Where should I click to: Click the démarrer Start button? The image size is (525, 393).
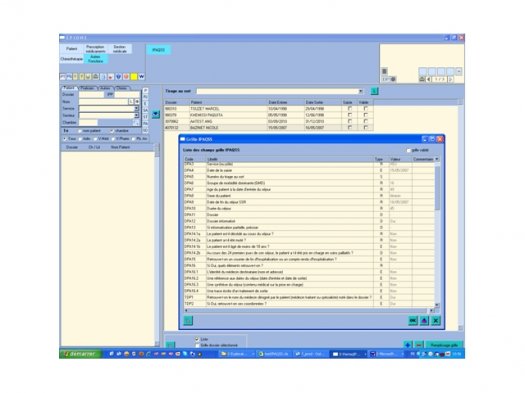coord(80,354)
